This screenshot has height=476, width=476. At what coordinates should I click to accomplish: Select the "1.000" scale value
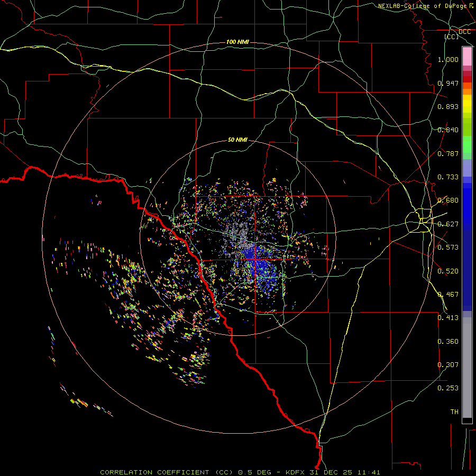(x=448, y=59)
